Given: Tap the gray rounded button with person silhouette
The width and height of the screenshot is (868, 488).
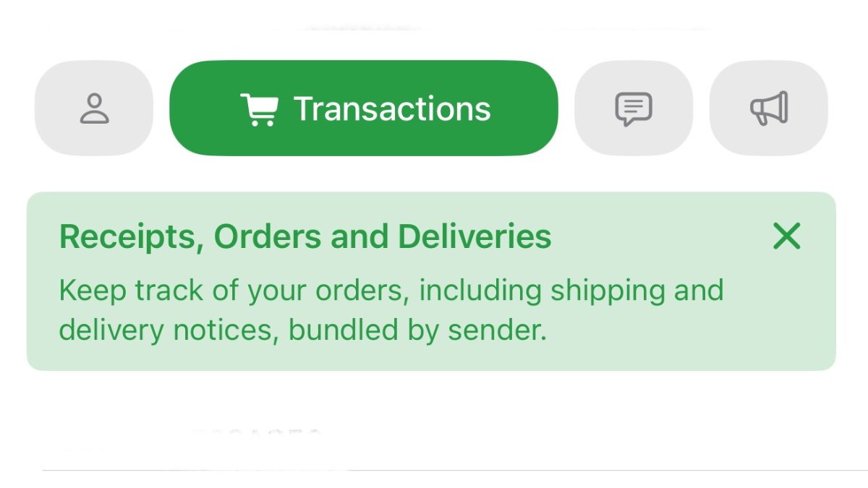Looking at the screenshot, I should [x=94, y=108].
